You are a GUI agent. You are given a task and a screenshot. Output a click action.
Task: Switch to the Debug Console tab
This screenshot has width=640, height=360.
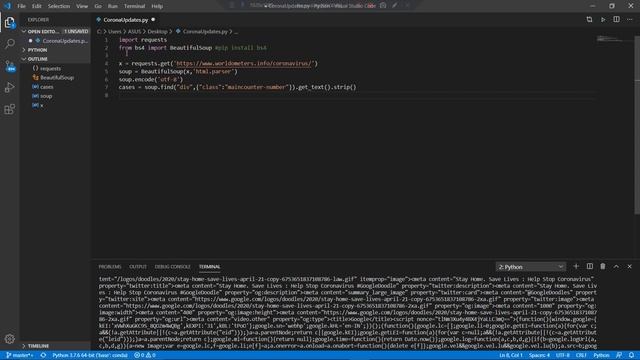[172, 267]
